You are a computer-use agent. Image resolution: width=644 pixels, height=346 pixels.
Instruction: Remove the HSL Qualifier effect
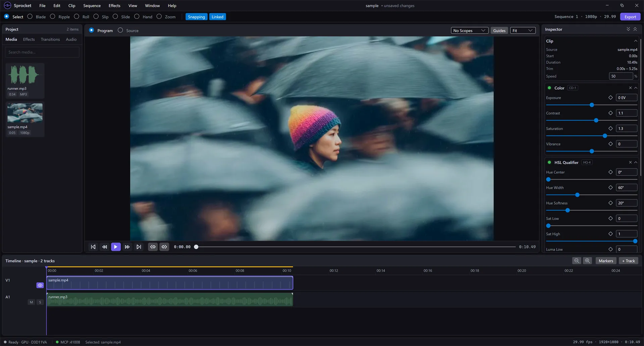(630, 162)
